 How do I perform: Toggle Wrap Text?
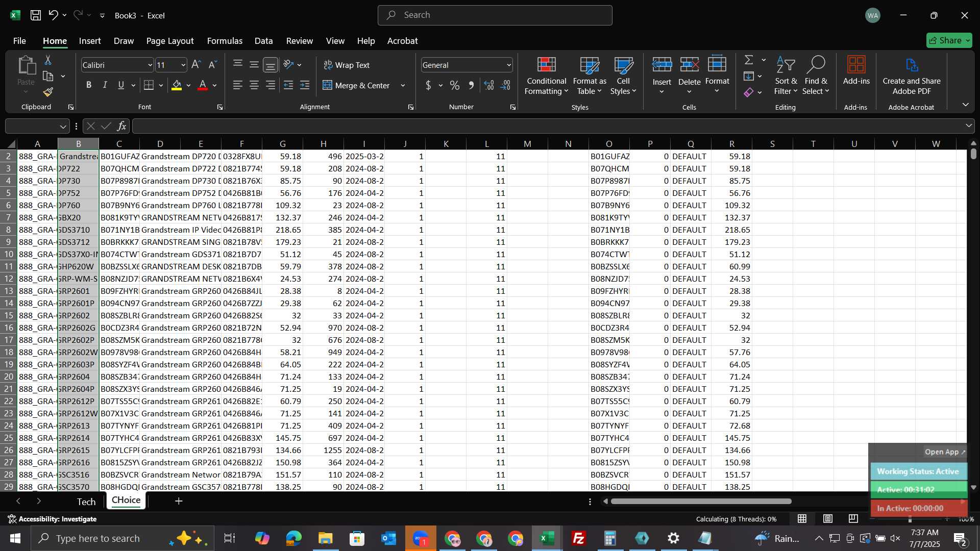click(x=347, y=65)
